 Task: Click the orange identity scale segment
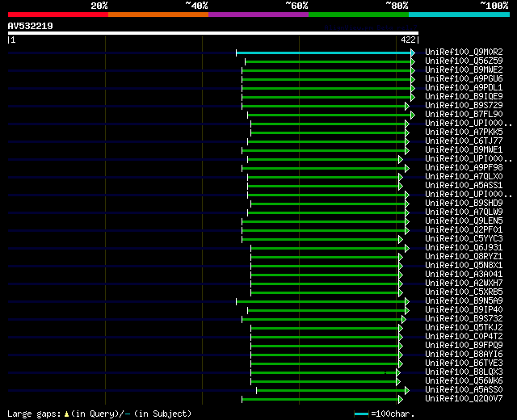(x=158, y=15)
